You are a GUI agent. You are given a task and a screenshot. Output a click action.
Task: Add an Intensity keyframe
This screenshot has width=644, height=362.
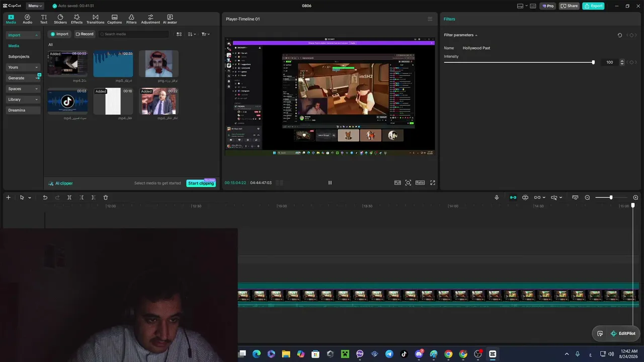632,62
